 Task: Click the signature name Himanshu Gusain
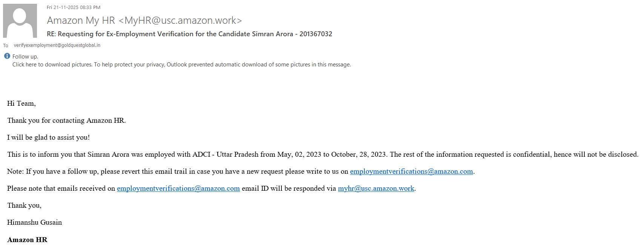[34, 222]
